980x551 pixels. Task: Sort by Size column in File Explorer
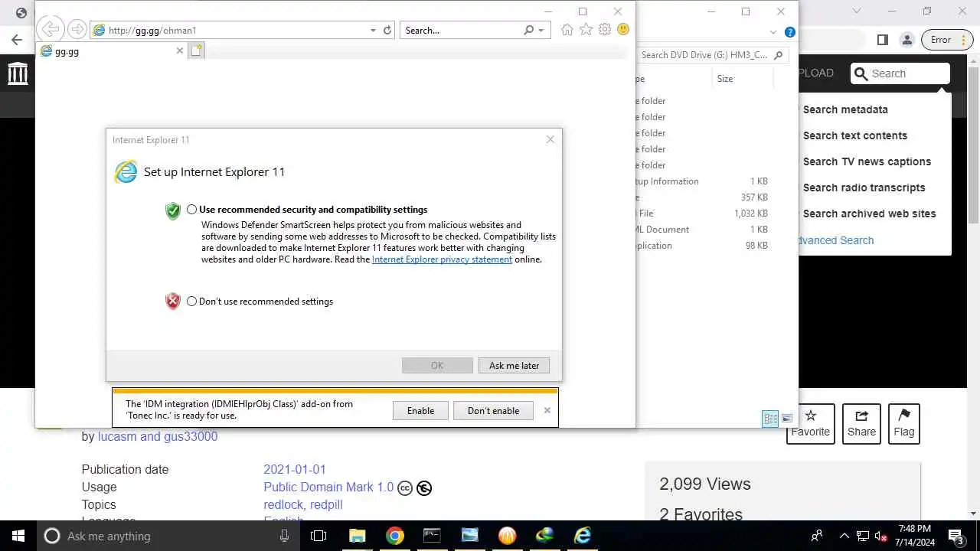pyautogui.click(x=724, y=79)
